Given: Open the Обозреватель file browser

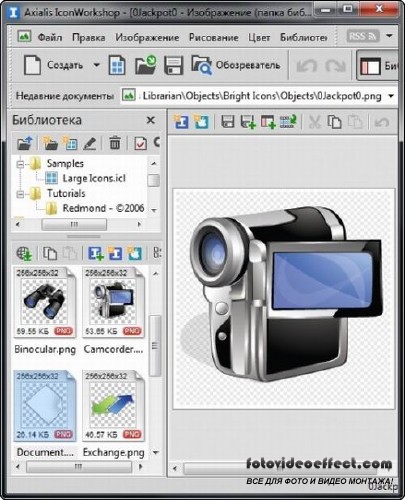Looking at the screenshot, I should (x=236, y=65).
